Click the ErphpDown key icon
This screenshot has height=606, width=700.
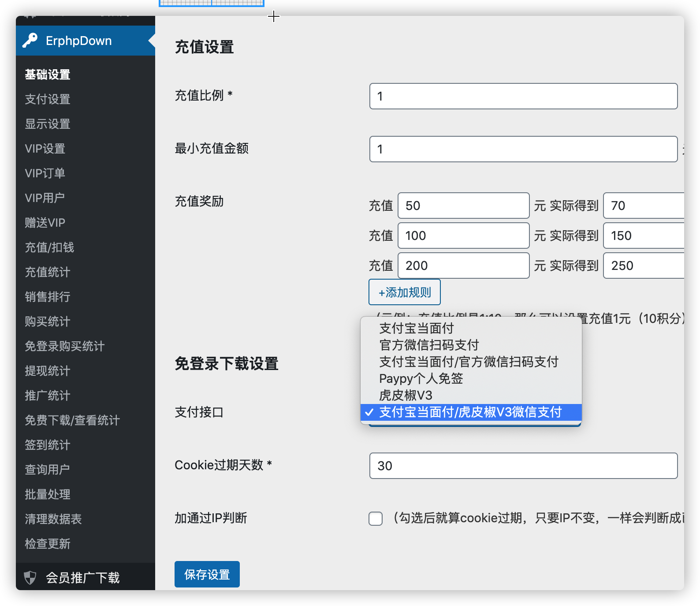click(30, 41)
